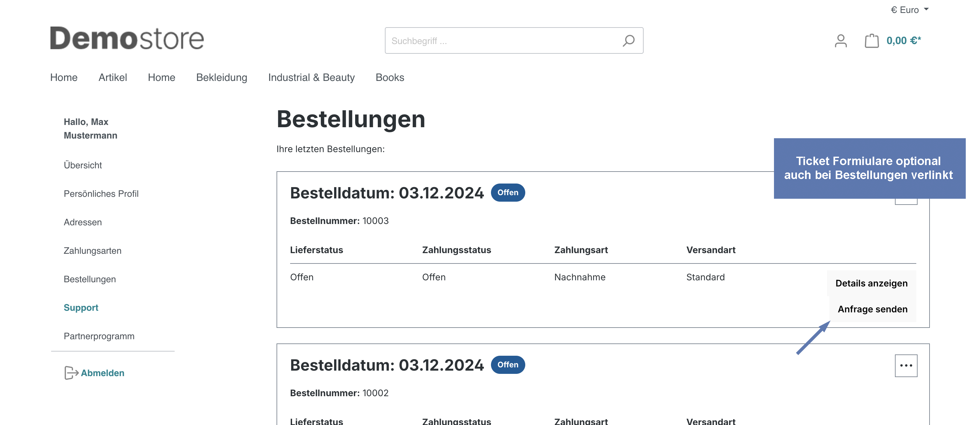980x425 pixels.
Task: Open the user account icon
Action: pyautogui.click(x=840, y=41)
